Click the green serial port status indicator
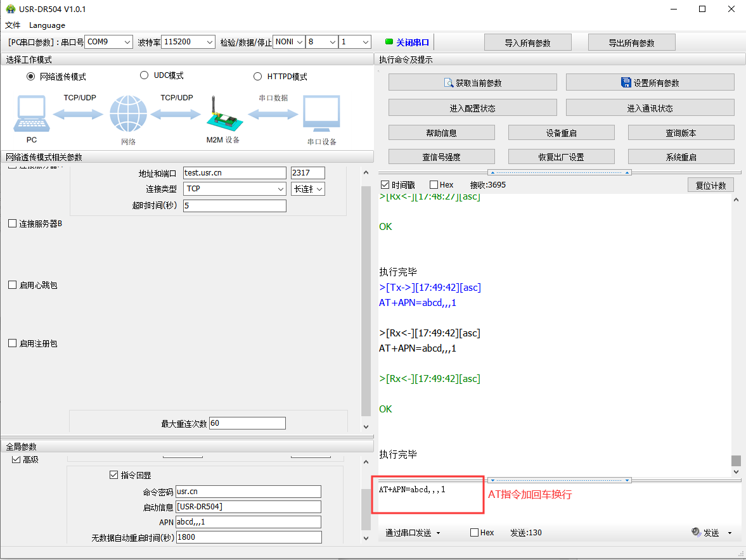The width and height of the screenshot is (746, 560). (389, 42)
